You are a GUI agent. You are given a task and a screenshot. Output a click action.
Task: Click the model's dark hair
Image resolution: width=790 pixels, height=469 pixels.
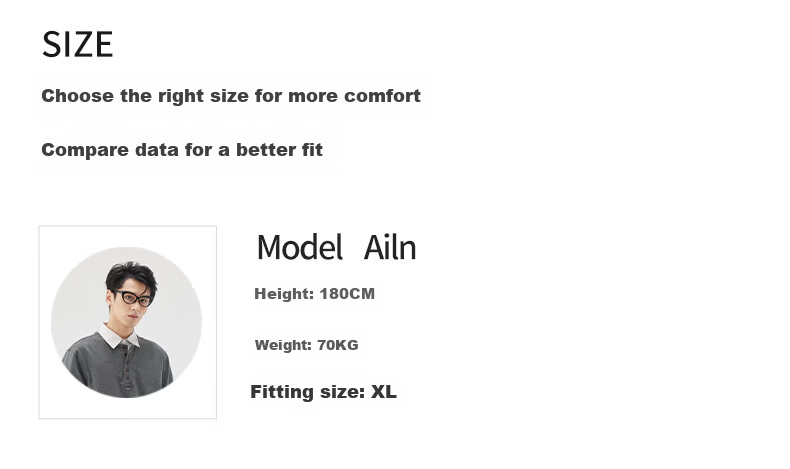coord(131,276)
